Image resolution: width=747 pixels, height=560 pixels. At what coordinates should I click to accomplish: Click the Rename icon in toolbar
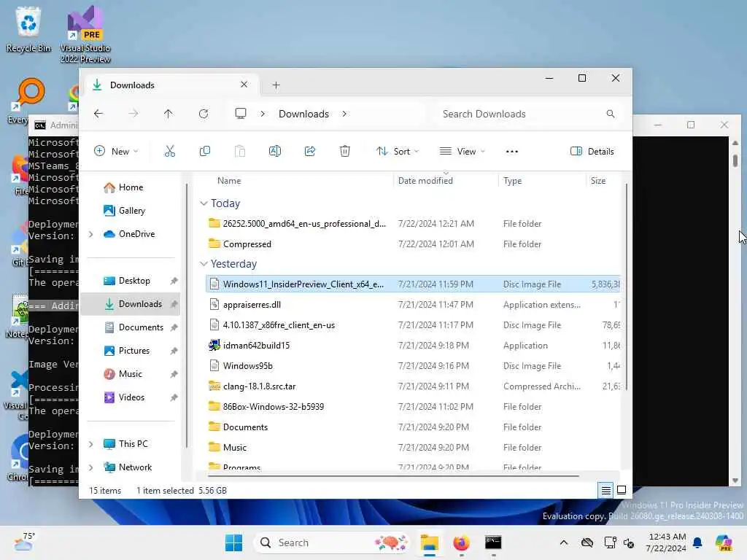[x=275, y=152]
